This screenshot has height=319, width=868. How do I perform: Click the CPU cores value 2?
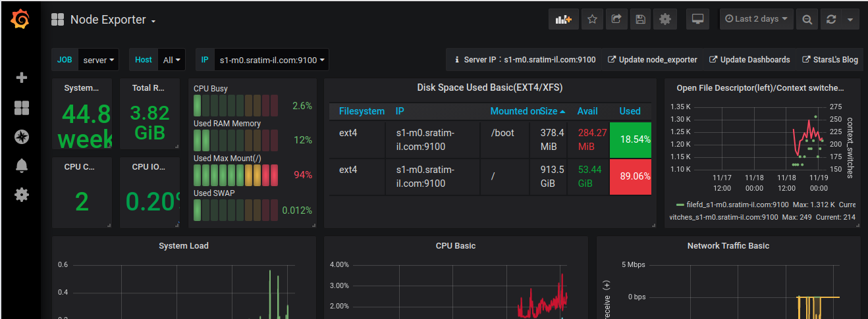[x=82, y=201]
